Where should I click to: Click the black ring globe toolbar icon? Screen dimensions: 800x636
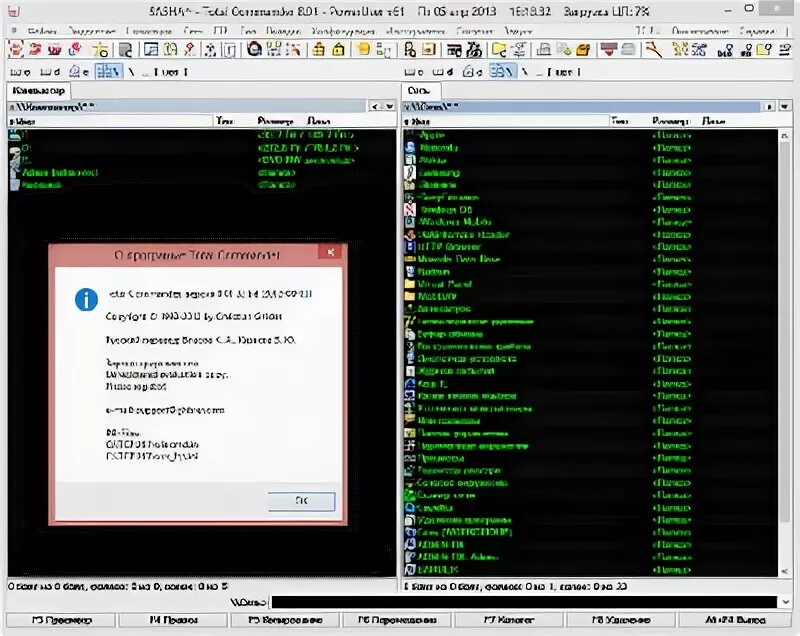pos(254,49)
